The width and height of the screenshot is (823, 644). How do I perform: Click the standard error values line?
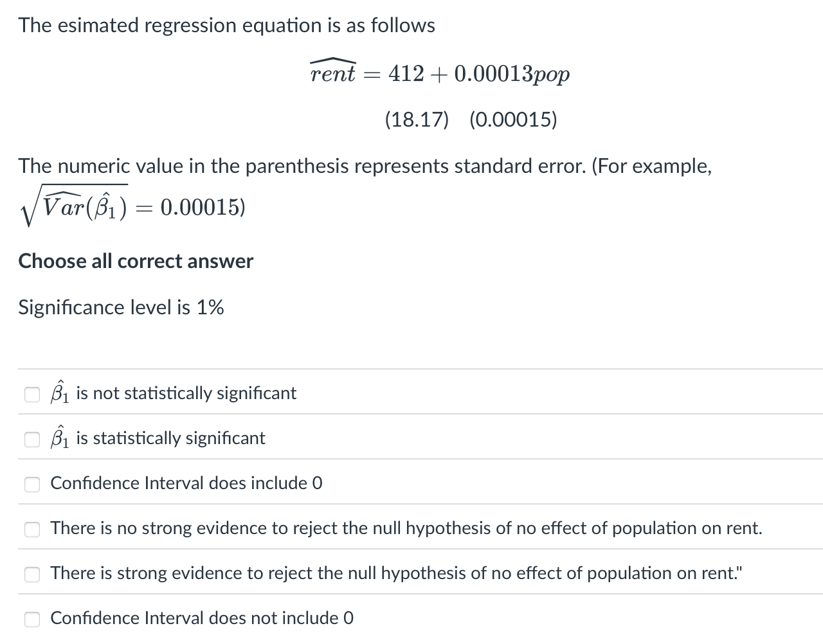pyautogui.click(x=471, y=120)
